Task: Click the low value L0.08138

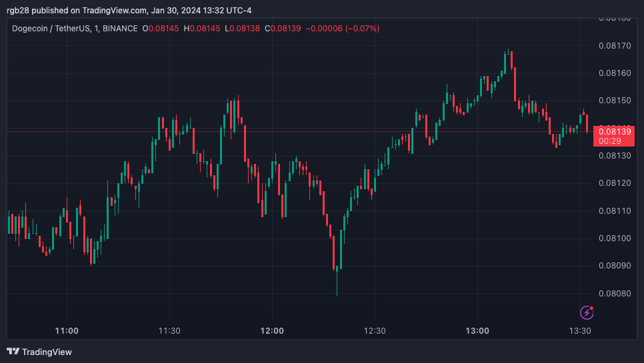Action: pyautogui.click(x=242, y=29)
